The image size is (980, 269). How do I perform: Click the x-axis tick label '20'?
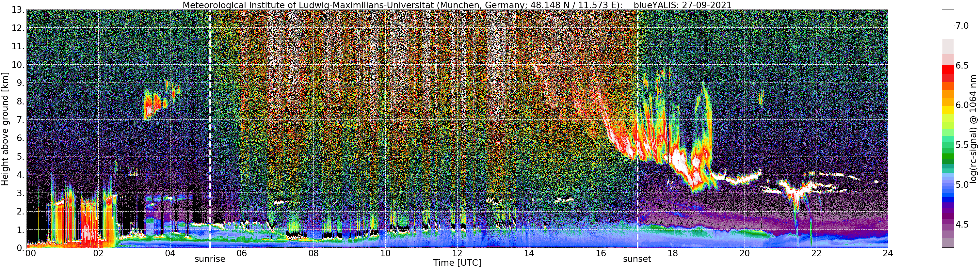(x=744, y=253)
